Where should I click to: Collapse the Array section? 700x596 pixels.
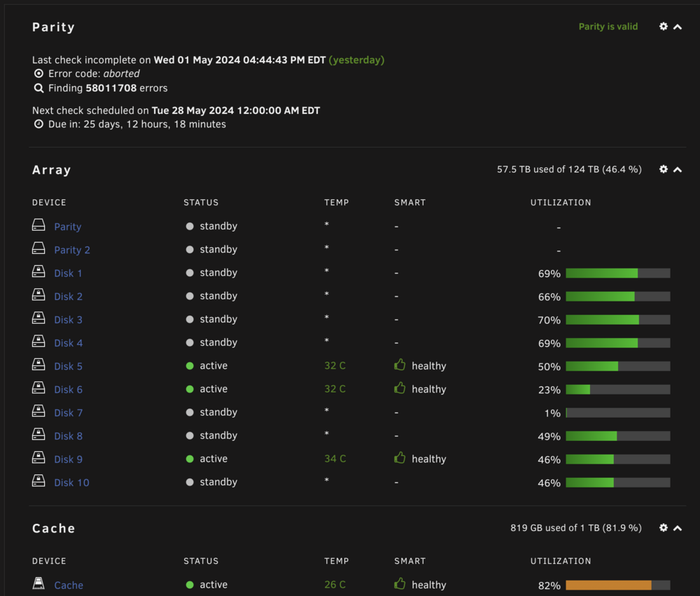pos(678,170)
